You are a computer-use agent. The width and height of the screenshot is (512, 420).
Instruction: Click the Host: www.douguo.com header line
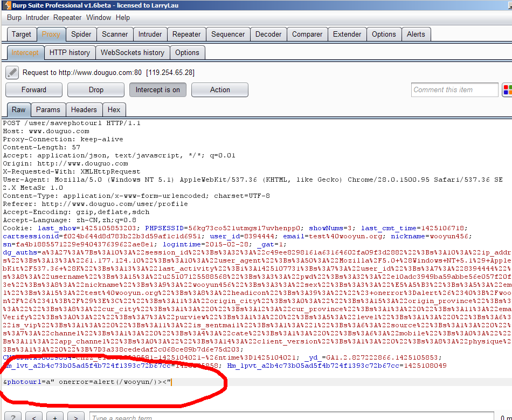click(x=46, y=132)
